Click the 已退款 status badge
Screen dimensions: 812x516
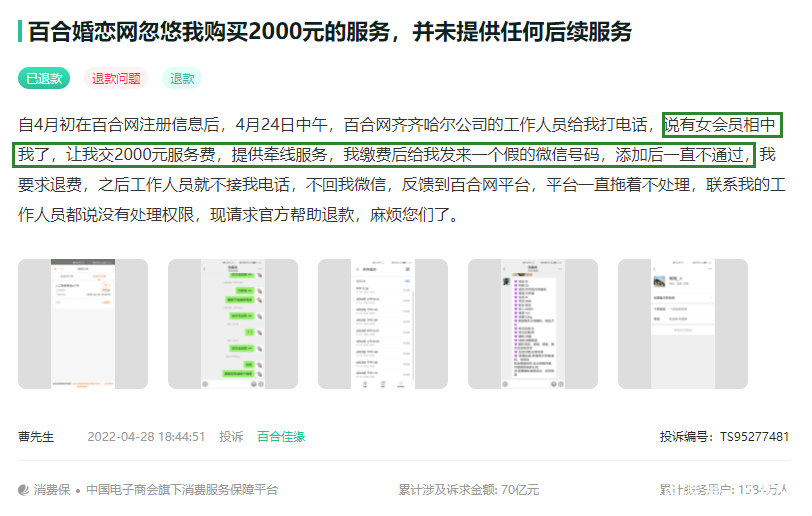44,78
